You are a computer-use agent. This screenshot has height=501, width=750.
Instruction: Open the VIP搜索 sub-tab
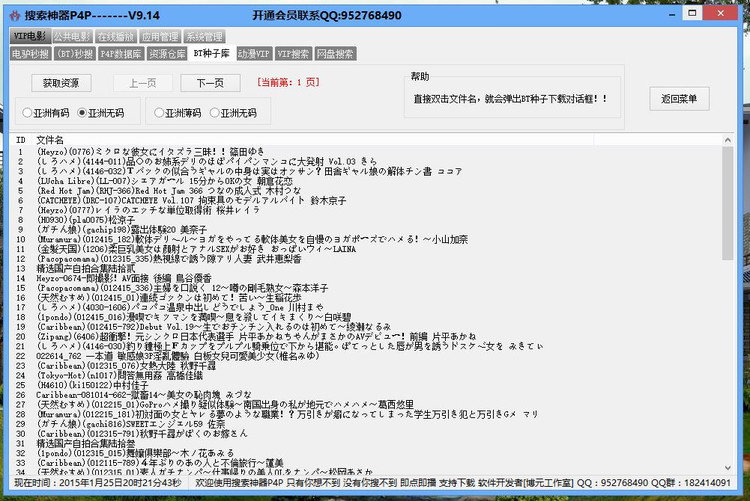coord(293,54)
